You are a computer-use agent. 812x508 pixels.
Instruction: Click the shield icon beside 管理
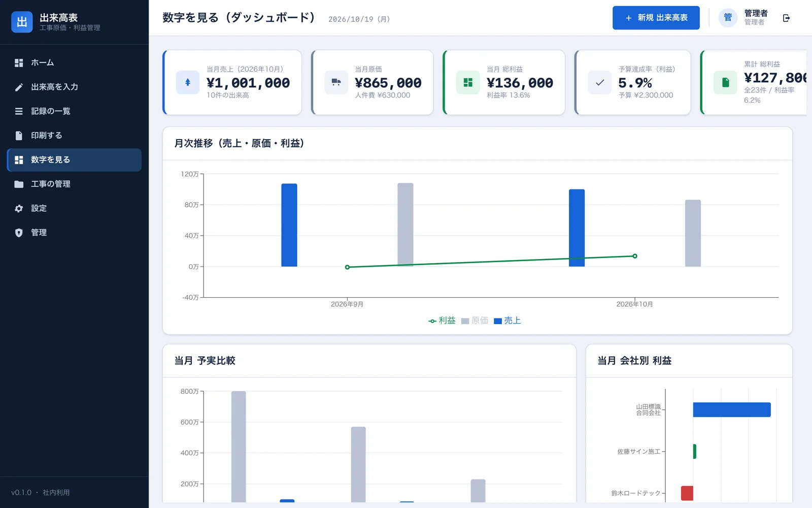(x=19, y=233)
